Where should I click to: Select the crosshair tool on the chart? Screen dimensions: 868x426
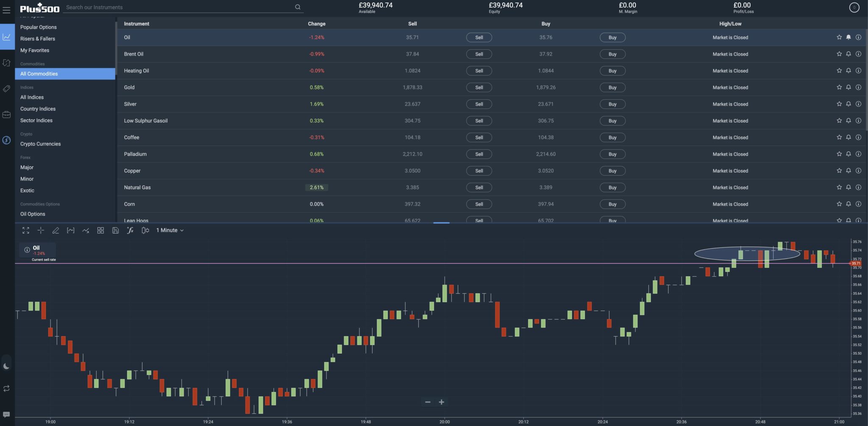(x=41, y=230)
